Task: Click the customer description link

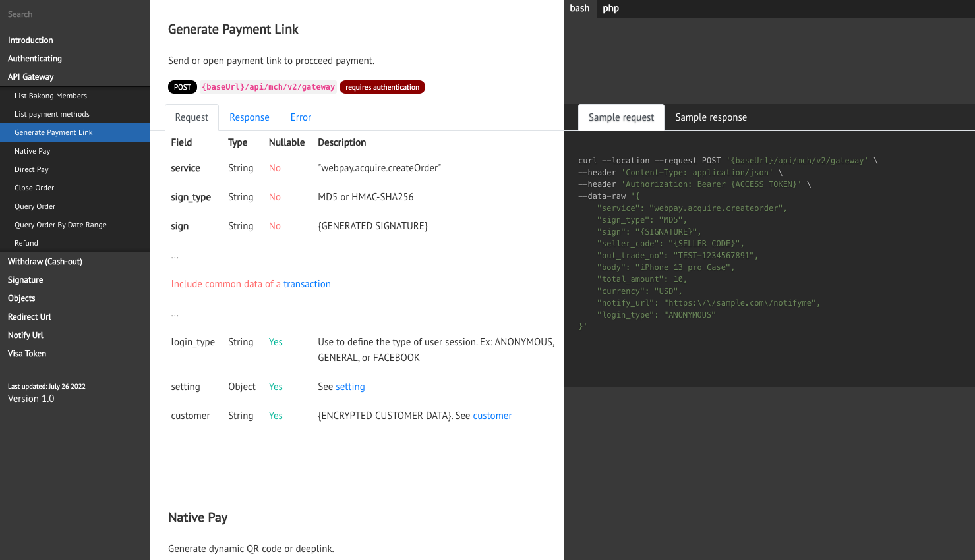Action: point(492,416)
